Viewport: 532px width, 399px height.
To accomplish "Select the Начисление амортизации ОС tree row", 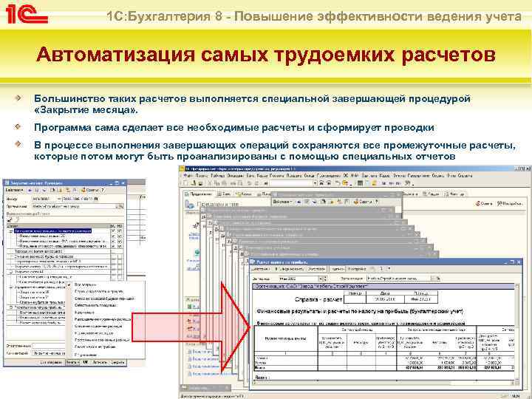I will coord(42,236).
